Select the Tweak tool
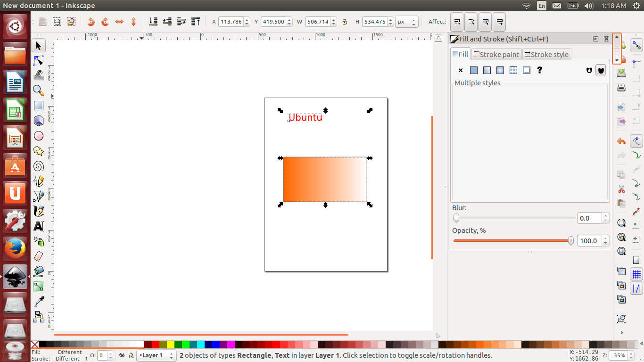This screenshot has width=644, height=362. click(x=39, y=75)
